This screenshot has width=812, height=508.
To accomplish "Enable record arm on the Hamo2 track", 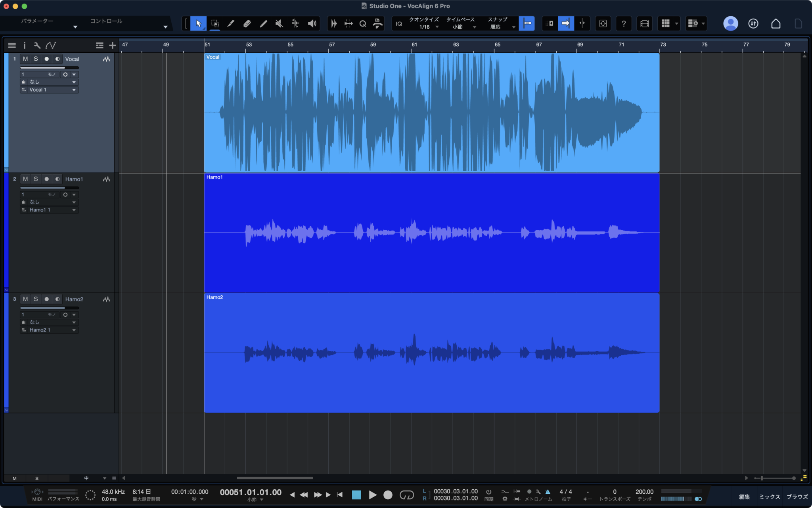I will coord(46,299).
